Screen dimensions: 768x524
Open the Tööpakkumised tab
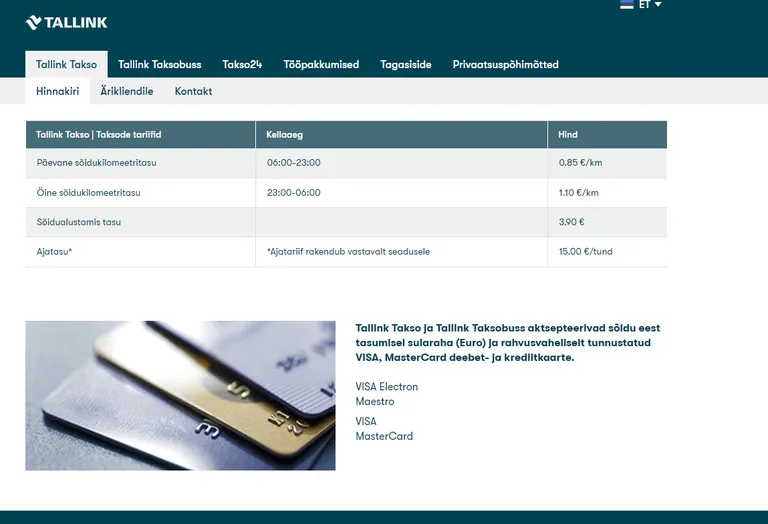(x=321, y=64)
